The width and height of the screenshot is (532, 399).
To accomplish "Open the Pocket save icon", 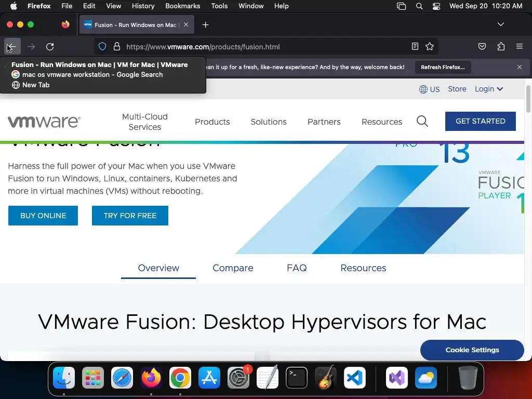I will (x=482, y=46).
